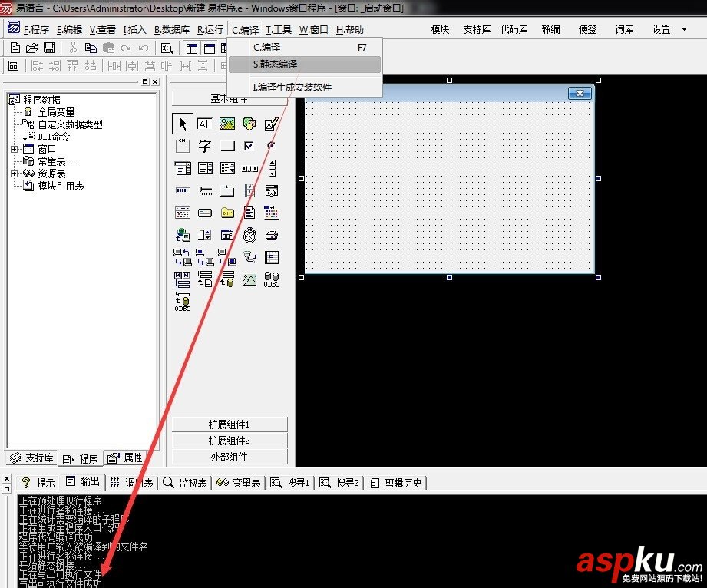Switch to the 监视表 bottom tab
Screen dimensions: 707x588
[185, 483]
